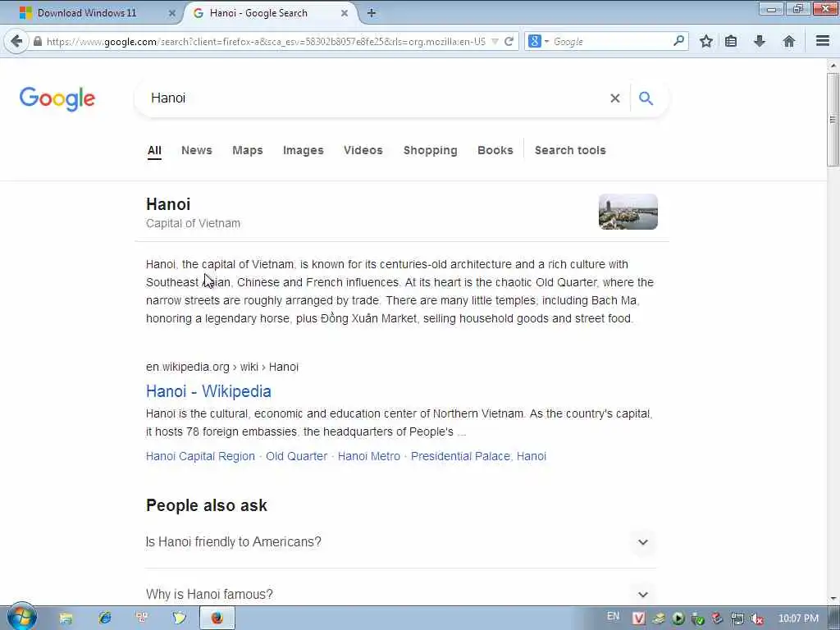
Task: Click the EN language indicator
Action: pos(613,616)
